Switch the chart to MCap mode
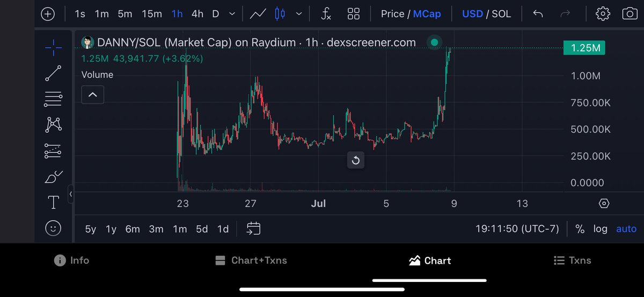The image size is (644, 297). click(427, 14)
